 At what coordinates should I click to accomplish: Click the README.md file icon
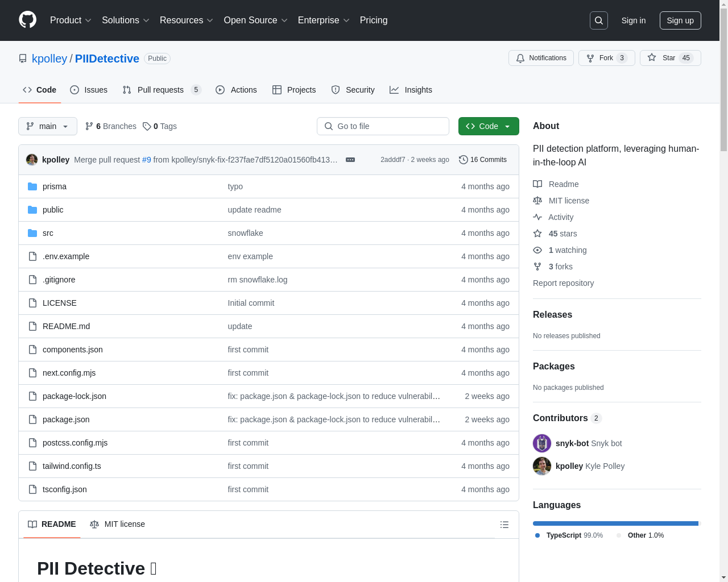click(32, 326)
